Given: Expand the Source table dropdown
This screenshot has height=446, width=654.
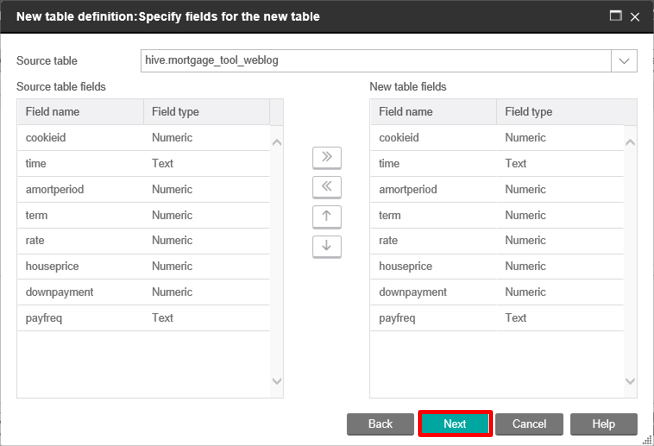Looking at the screenshot, I should tap(624, 61).
